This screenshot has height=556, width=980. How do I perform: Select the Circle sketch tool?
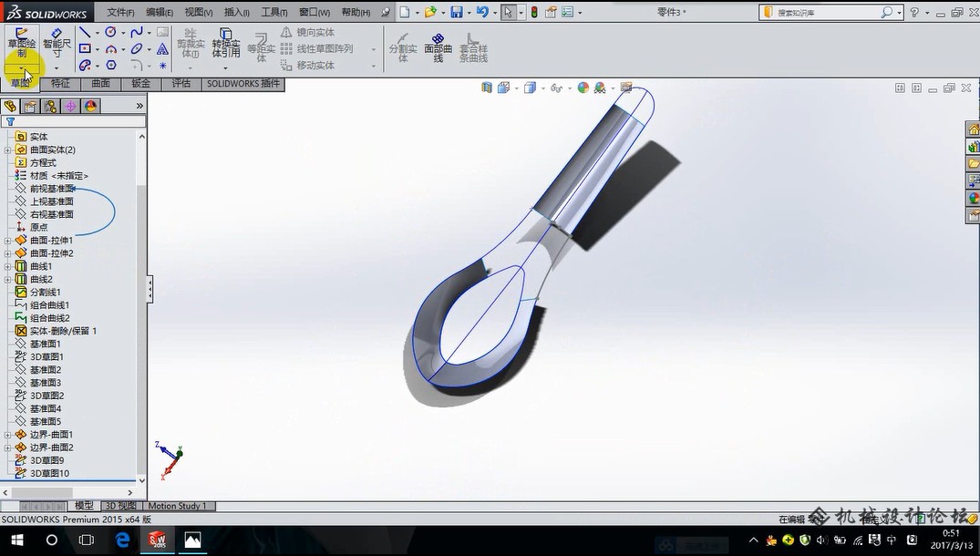(x=110, y=32)
